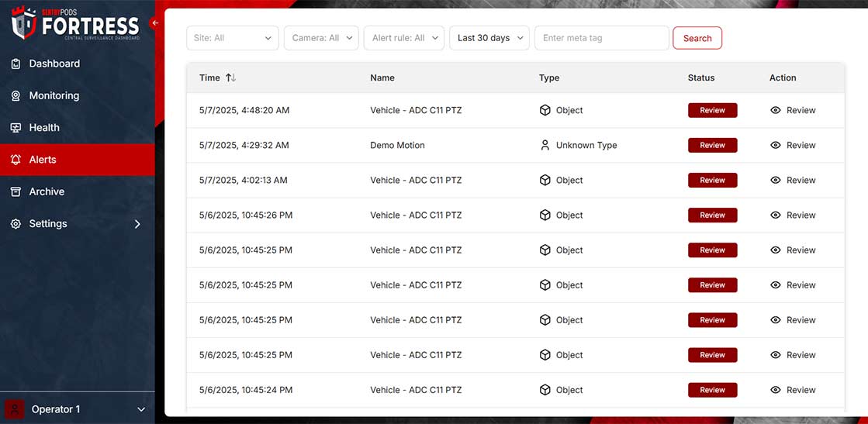Click the Demo Motion alert name
The width and height of the screenshot is (868, 424).
pyautogui.click(x=397, y=145)
